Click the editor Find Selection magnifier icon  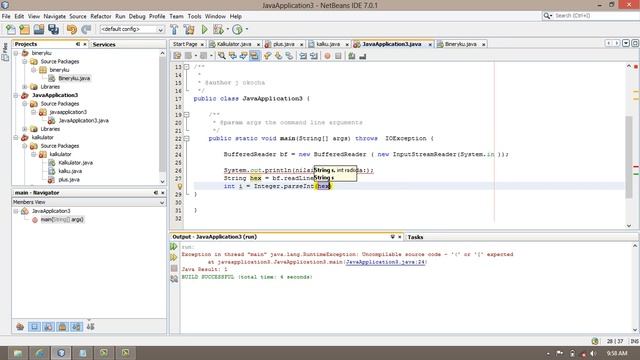(x=222, y=56)
